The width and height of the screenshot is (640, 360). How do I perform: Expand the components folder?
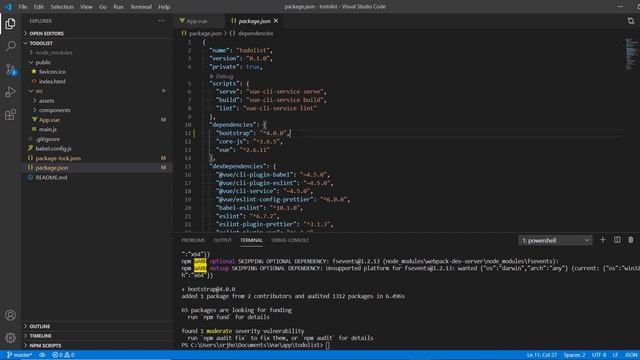[97, 110]
